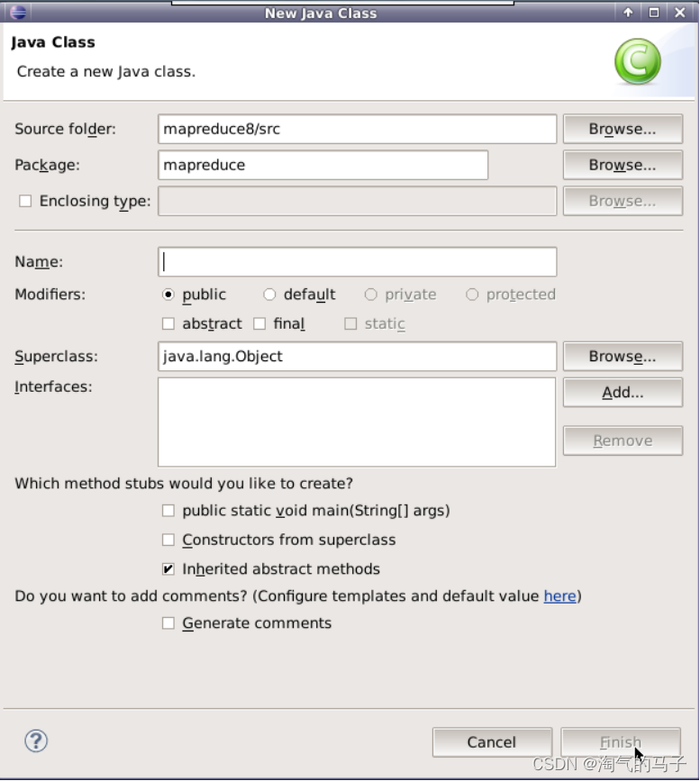Viewport: 700px width, 781px height.
Task: Click the Enclosing type text field
Action: click(x=358, y=201)
